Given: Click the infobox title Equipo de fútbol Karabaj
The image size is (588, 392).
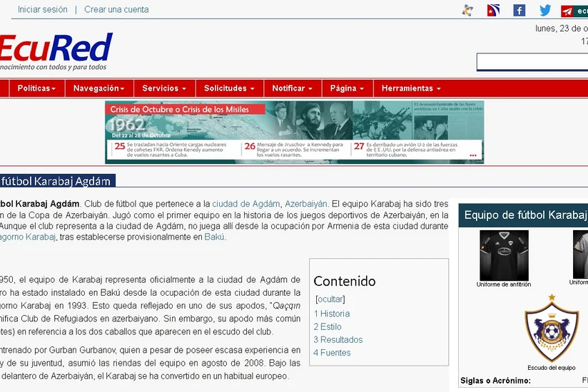Looking at the screenshot, I should tap(525, 215).
